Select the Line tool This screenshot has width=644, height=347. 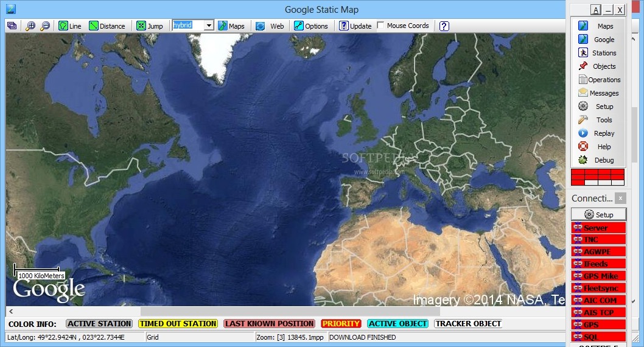[70, 26]
